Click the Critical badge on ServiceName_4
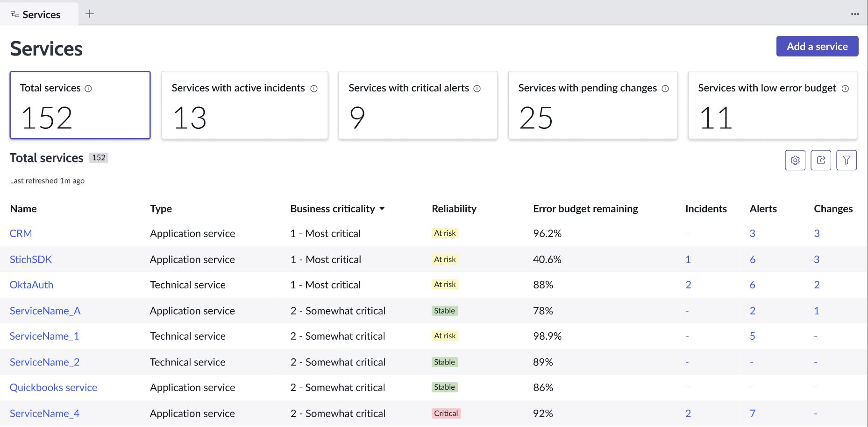This screenshot has width=868, height=427. click(446, 413)
